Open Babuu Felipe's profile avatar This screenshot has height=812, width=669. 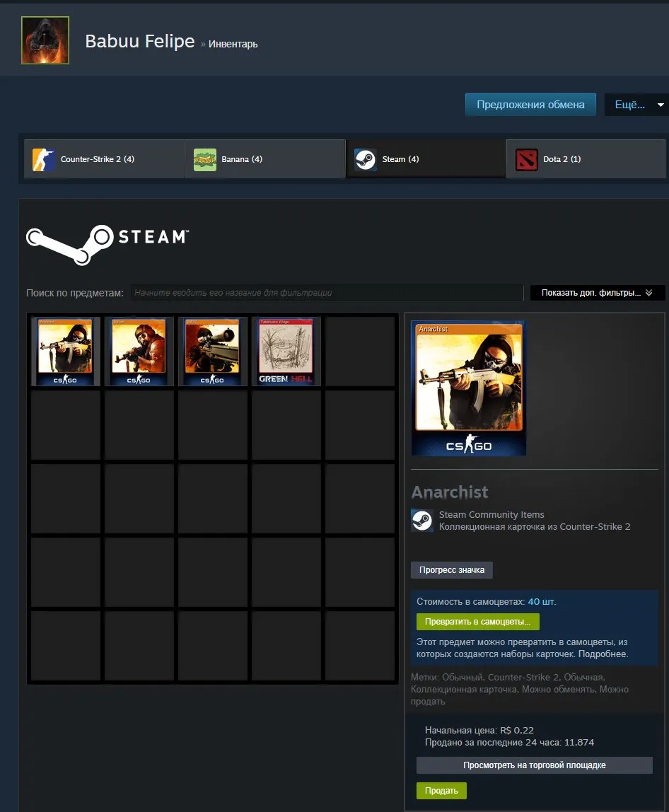[x=45, y=40]
